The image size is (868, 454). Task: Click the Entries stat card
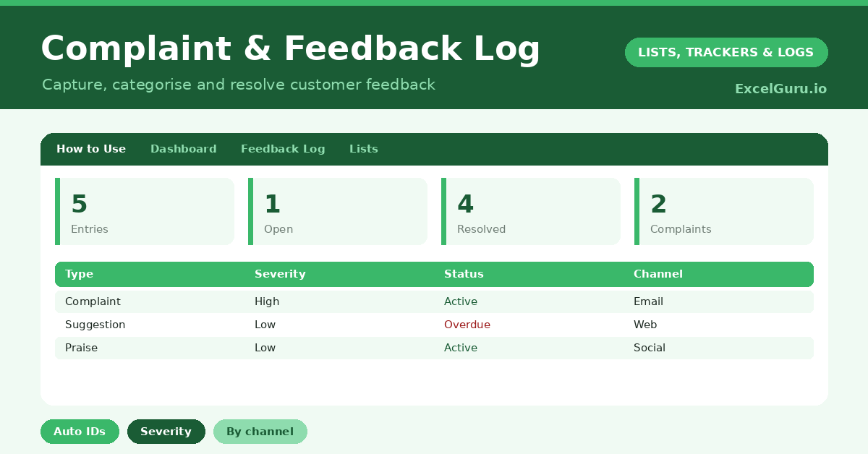pos(145,211)
